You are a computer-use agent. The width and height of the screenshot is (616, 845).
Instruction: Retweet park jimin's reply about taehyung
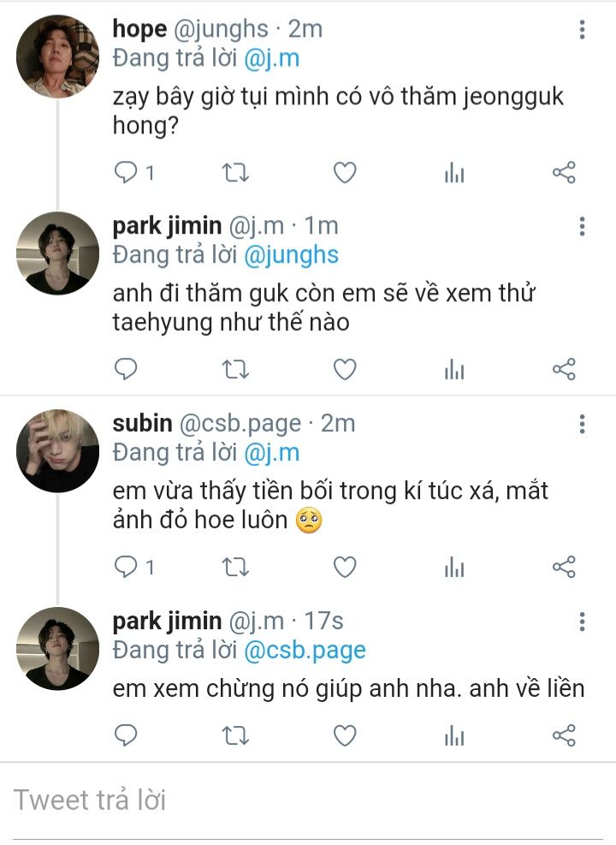[x=235, y=369]
